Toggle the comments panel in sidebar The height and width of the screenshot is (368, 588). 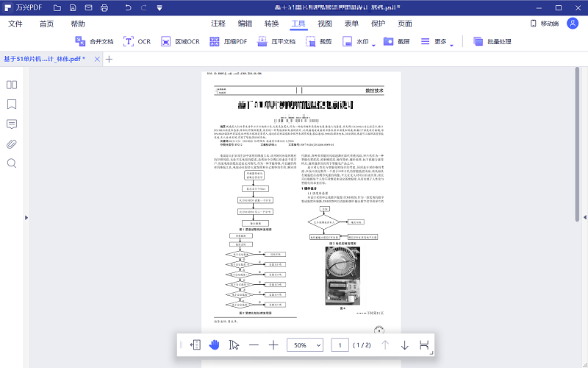click(12, 124)
